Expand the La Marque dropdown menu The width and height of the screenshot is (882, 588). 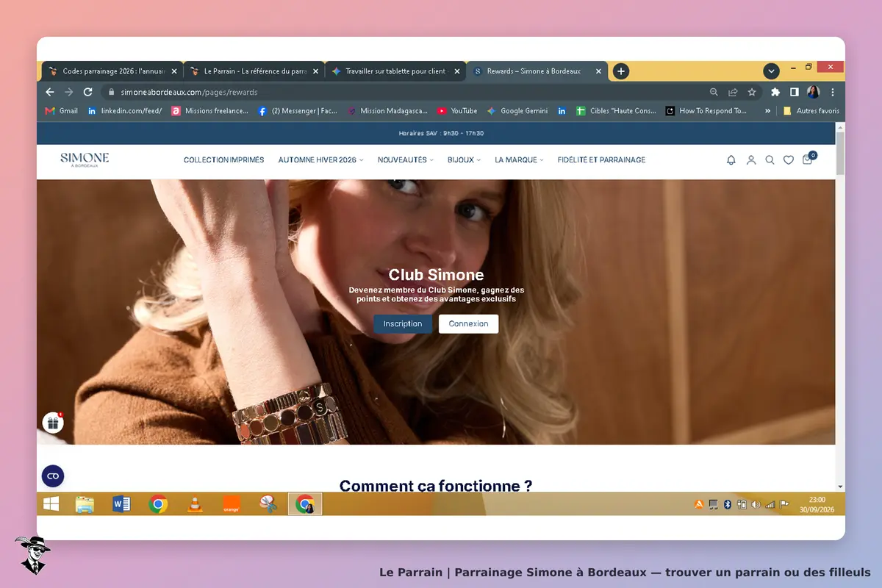[519, 159]
